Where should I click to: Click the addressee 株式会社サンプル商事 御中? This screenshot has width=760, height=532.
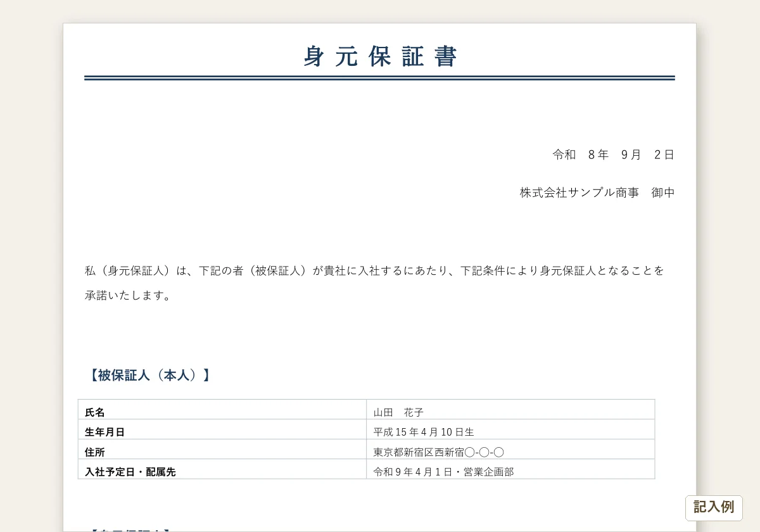tap(597, 193)
